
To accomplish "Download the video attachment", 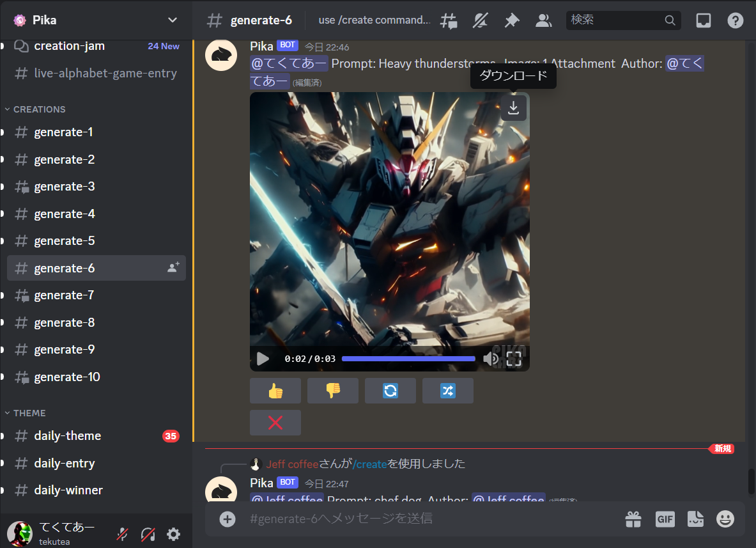I will tap(514, 107).
